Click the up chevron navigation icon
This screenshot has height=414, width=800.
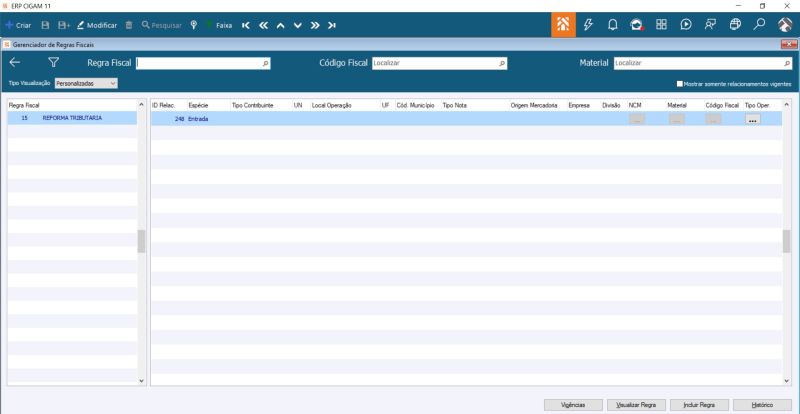(x=280, y=25)
